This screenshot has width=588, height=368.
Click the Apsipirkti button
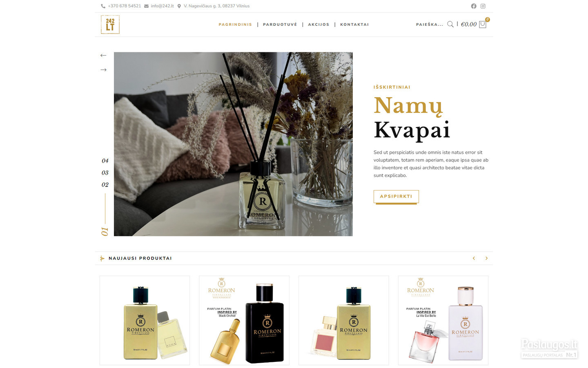396,196
